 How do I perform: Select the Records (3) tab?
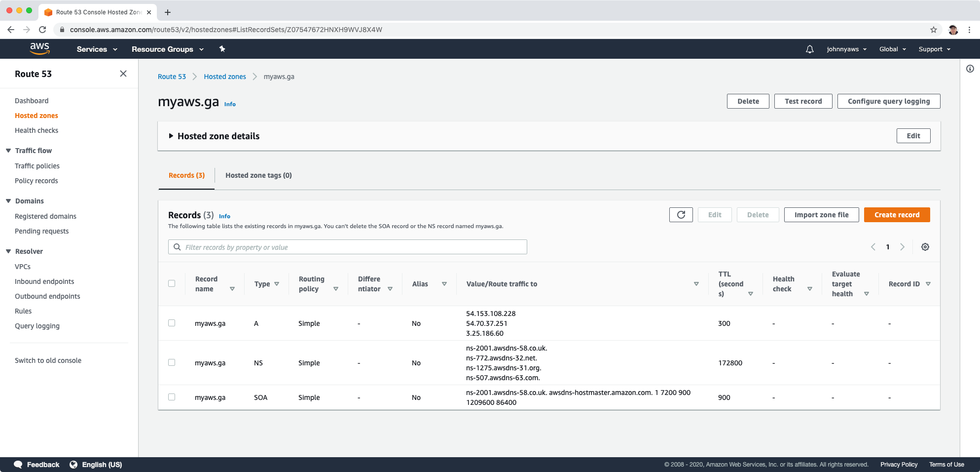(186, 175)
